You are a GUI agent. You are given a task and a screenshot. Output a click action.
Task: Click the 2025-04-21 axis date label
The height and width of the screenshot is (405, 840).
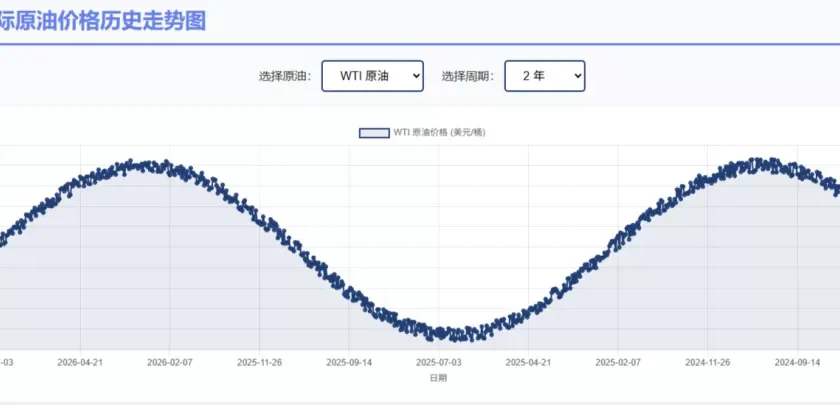(x=528, y=362)
